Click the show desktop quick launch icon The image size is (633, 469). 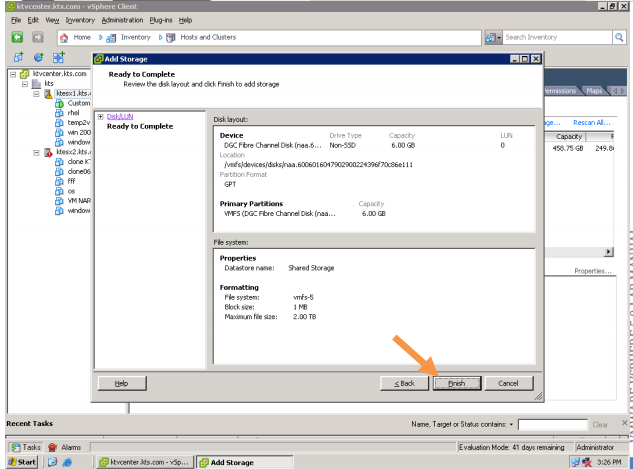click(x=53, y=462)
